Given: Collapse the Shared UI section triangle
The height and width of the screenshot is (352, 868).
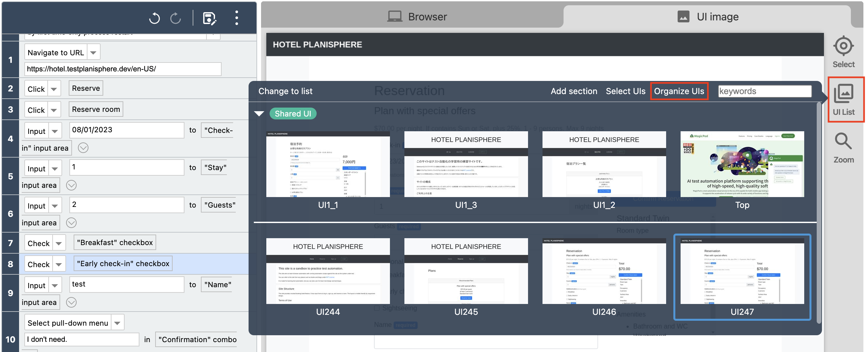Looking at the screenshot, I should [x=259, y=113].
